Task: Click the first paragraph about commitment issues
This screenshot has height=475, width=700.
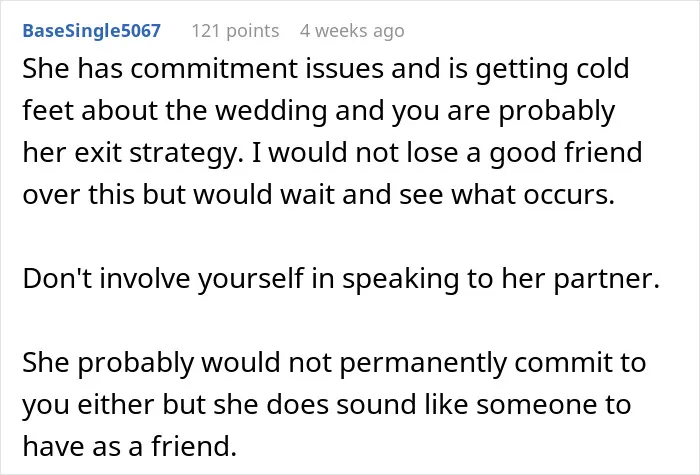Action: pos(333,131)
